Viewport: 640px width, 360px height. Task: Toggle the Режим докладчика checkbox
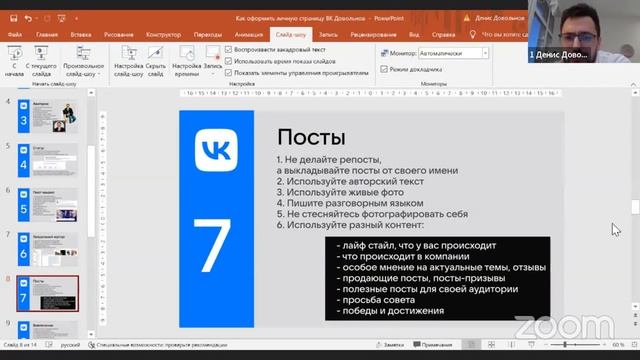pyautogui.click(x=384, y=69)
